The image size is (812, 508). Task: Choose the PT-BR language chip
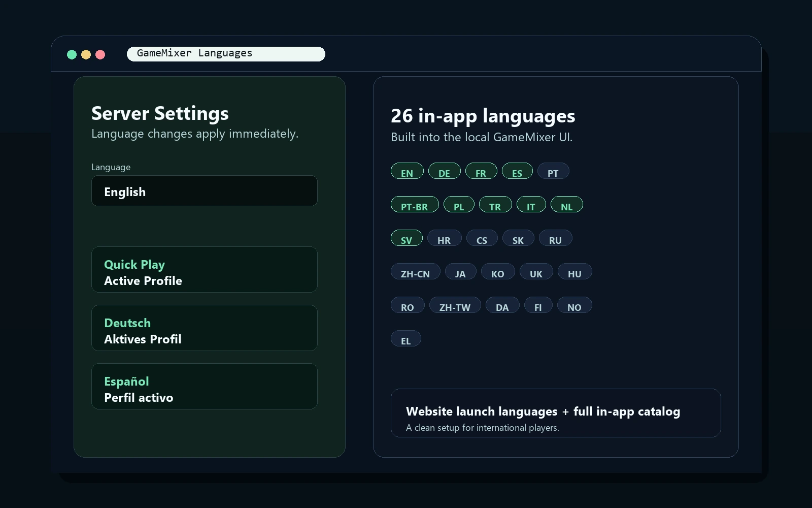click(x=415, y=205)
